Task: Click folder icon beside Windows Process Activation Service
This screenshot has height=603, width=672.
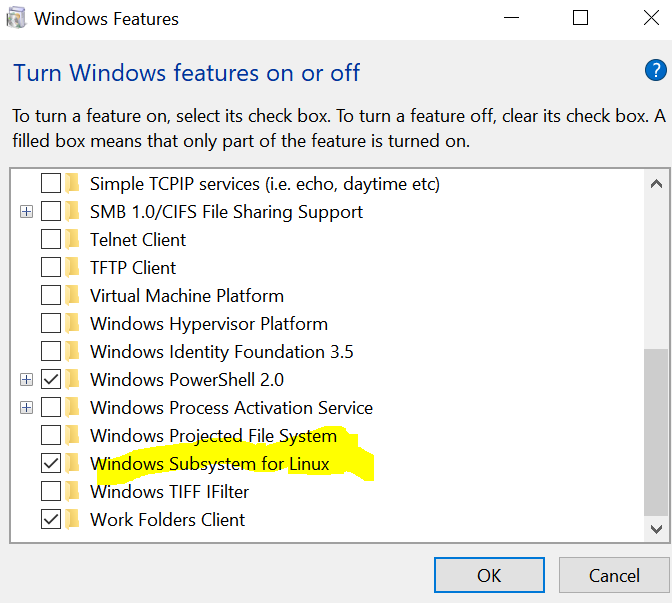Action: (x=72, y=408)
